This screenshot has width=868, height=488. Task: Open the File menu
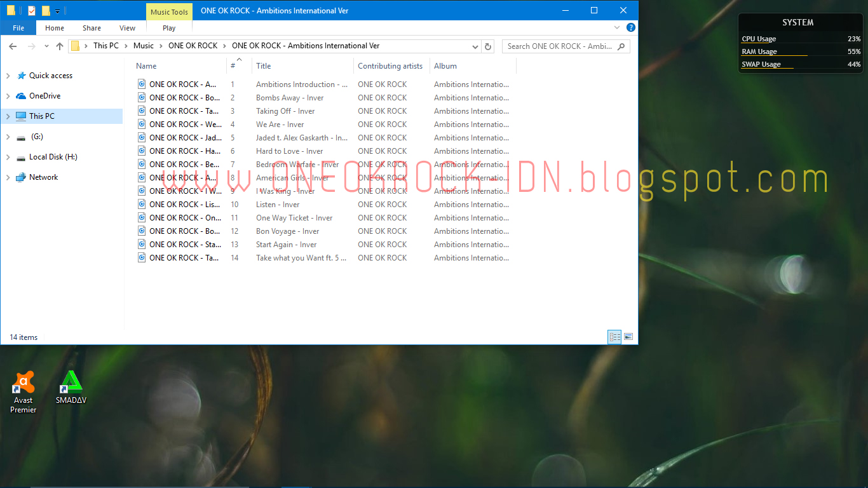[18, 28]
